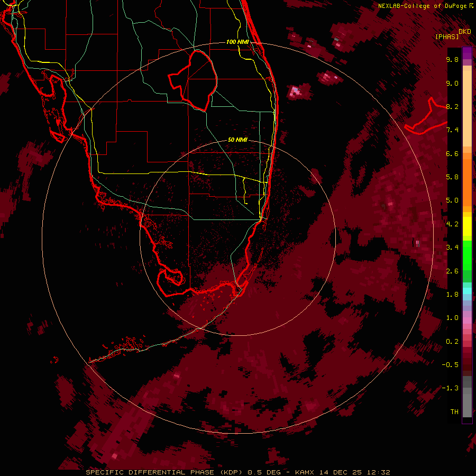
Task: Click the DKD label above the scale
Action: pyautogui.click(x=465, y=32)
